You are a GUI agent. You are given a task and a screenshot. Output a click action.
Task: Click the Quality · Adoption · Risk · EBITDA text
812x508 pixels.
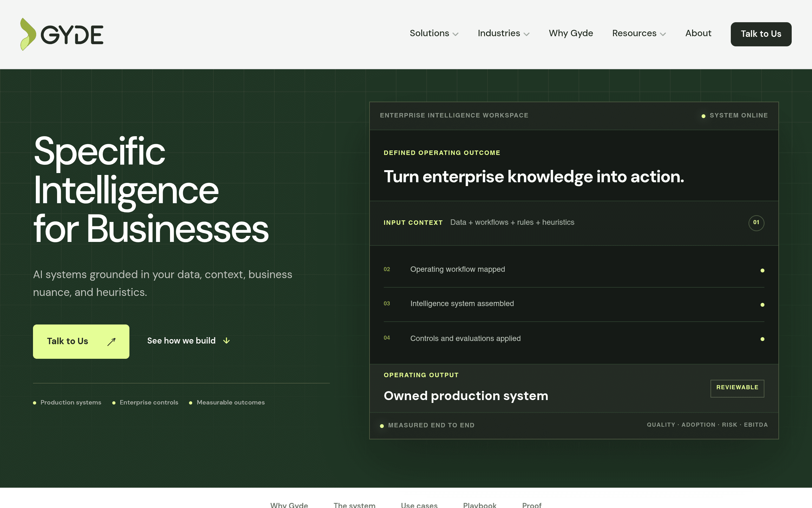(x=707, y=425)
